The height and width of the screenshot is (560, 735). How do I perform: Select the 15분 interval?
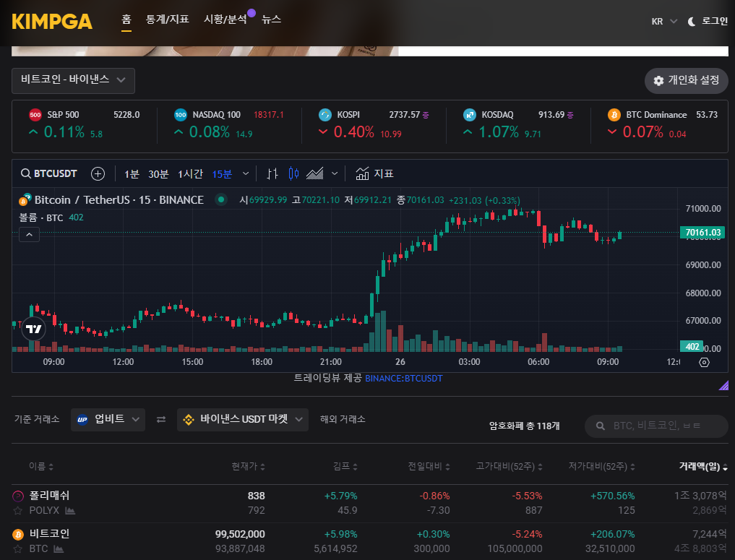coord(222,174)
